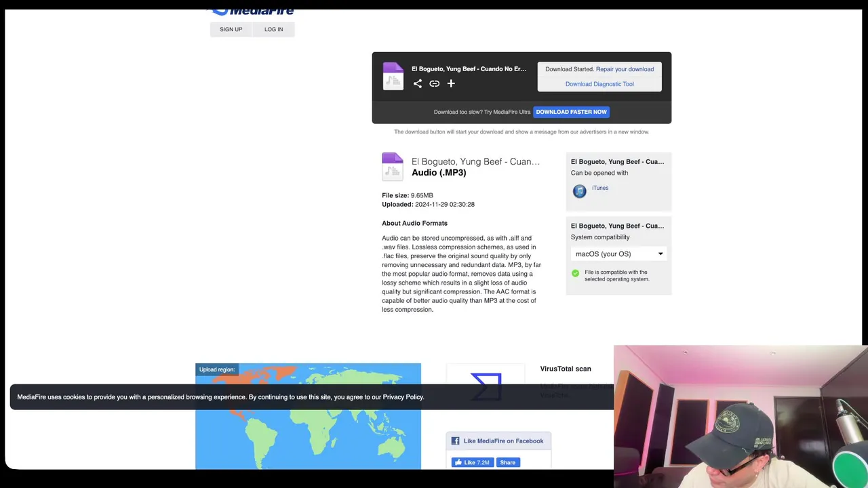Click the audio file icon in dark download bar
The image size is (868, 488).
(393, 76)
